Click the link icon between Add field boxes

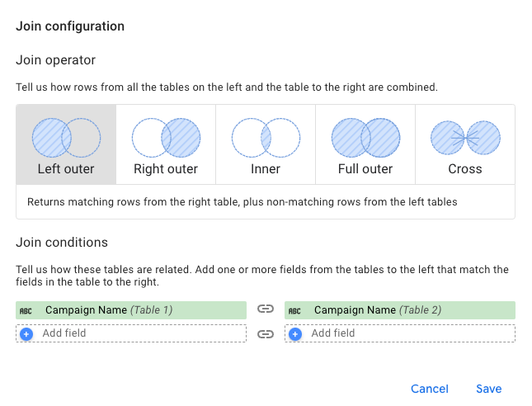tap(265, 334)
